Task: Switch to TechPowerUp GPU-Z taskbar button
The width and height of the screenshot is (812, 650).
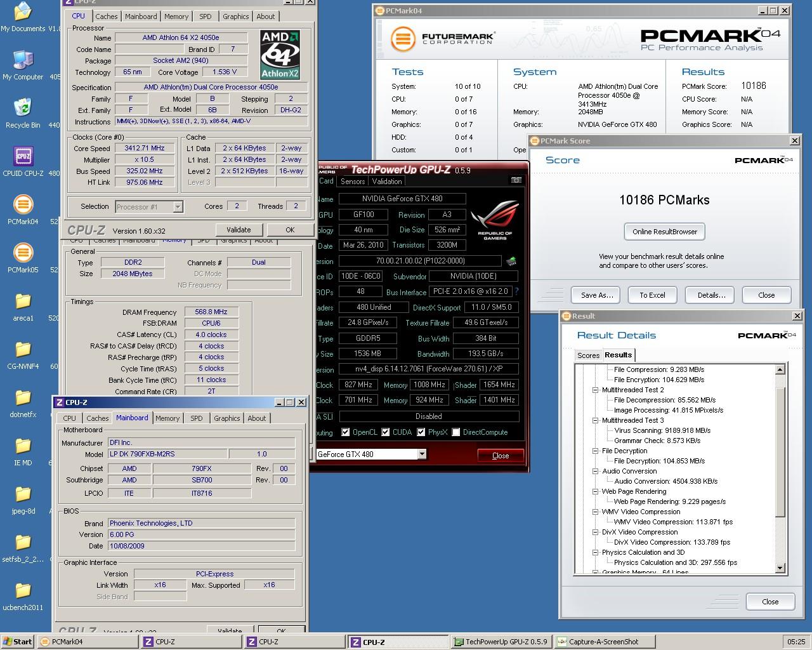Action: pyautogui.click(x=501, y=642)
